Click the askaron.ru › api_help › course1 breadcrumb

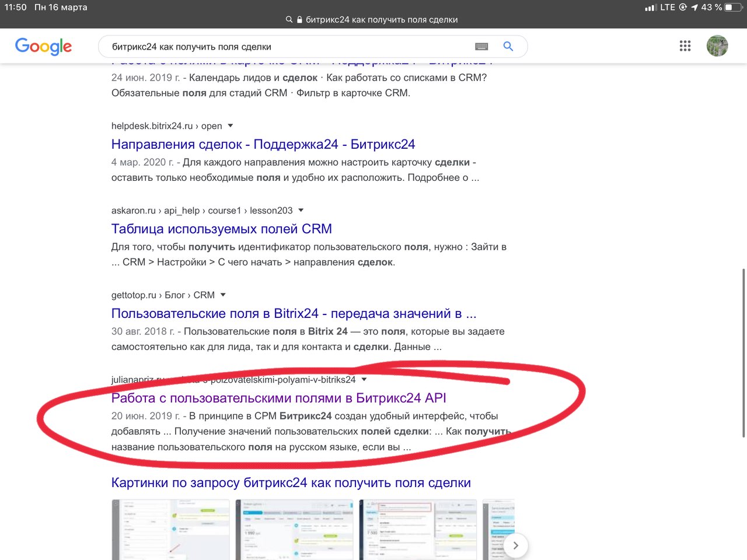tap(202, 211)
